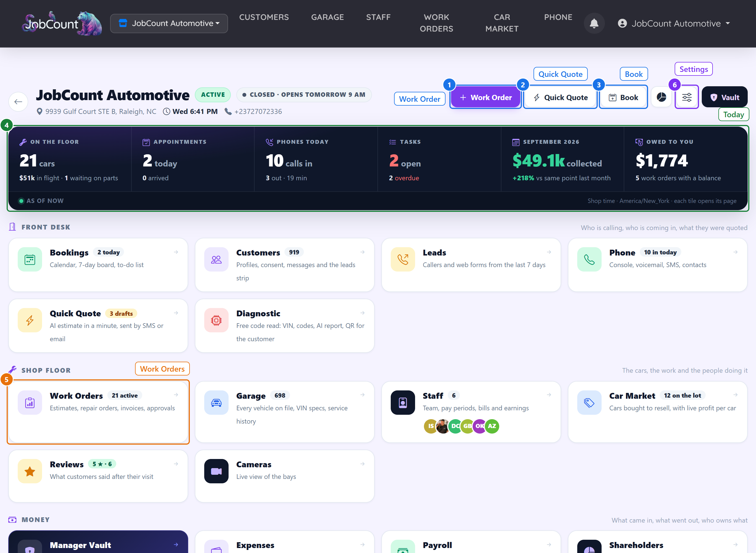Go to CAR MARKET in the navbar
This screenshot has width=756, height=553.
[x=502, y=23]
